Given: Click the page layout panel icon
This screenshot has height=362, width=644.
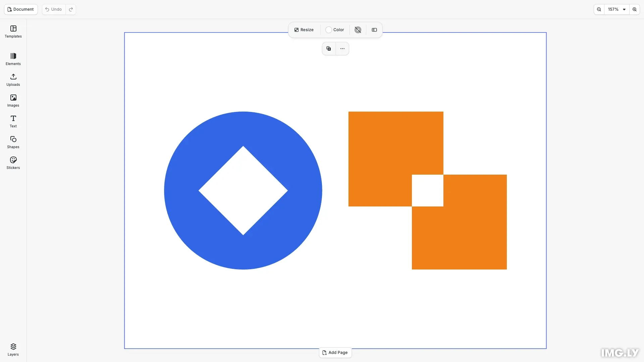Looking at the screenshot, I should [374, 30].
